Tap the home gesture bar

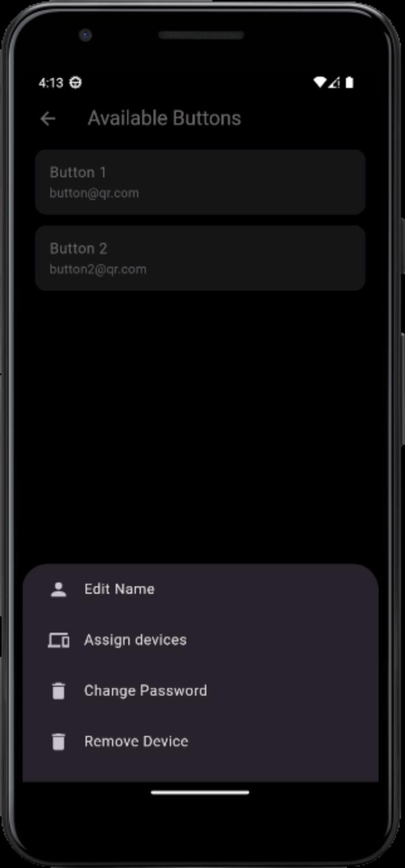click(x=200, y=793)
